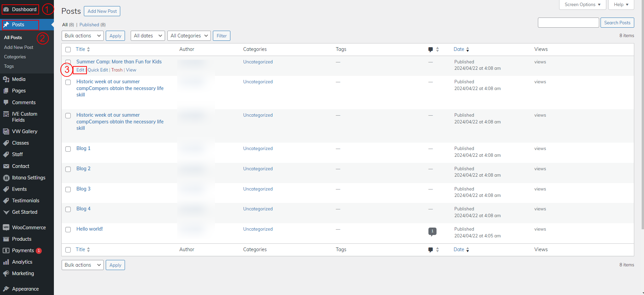Expand the All dates dropdown
This screenshot has height=295, width=644.
pos(148,36)
